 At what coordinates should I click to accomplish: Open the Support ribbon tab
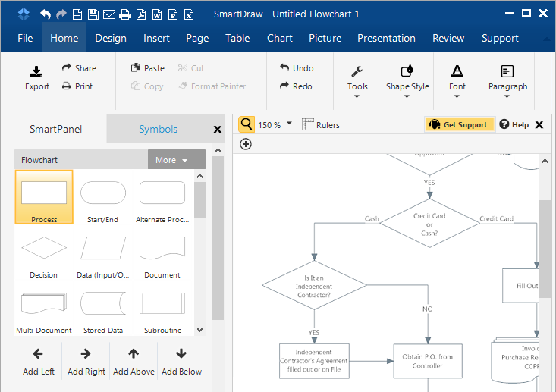500,38
